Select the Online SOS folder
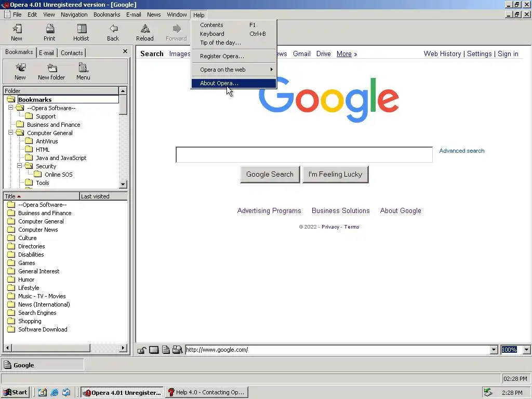This screenshot has height=399, width=532. click(x=58, y=175)
